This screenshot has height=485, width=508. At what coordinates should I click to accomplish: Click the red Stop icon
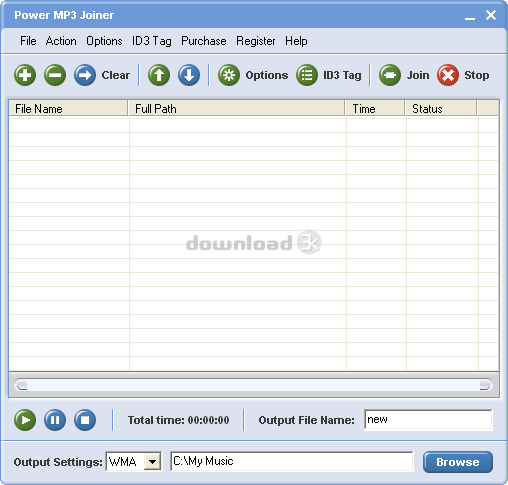click(448, 75)
